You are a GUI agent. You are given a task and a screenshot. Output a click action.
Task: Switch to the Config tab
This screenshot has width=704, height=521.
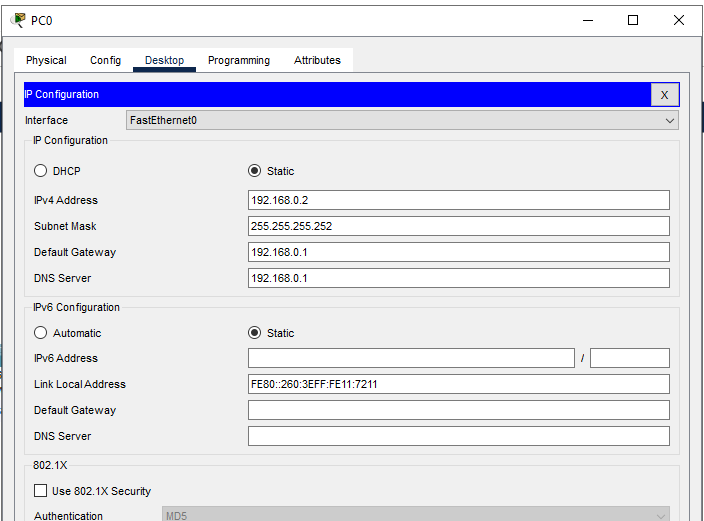[106, 60]
